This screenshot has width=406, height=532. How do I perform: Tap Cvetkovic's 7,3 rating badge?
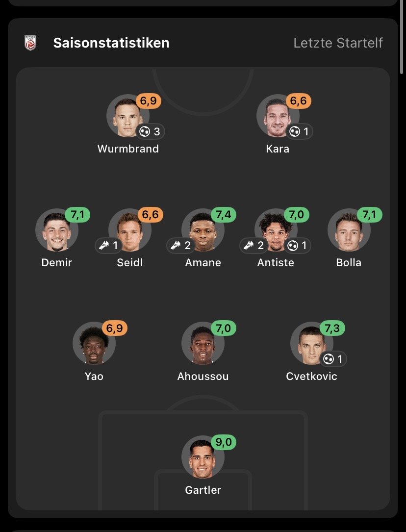pos(332,328)
